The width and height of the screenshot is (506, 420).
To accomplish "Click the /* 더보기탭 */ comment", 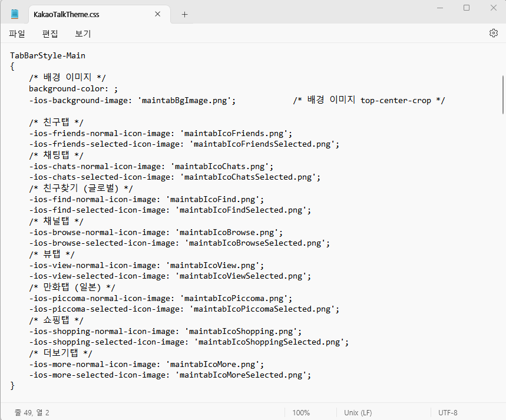I will coord(60,353).
